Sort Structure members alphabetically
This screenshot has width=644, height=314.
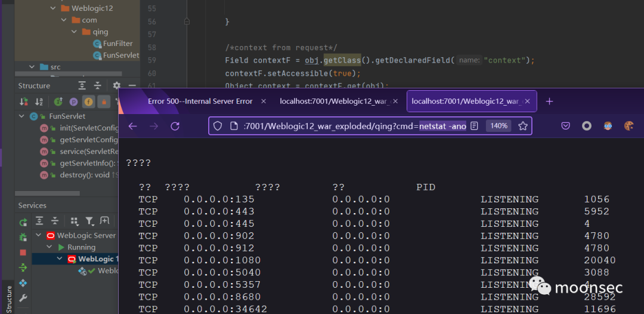(39, 101)
